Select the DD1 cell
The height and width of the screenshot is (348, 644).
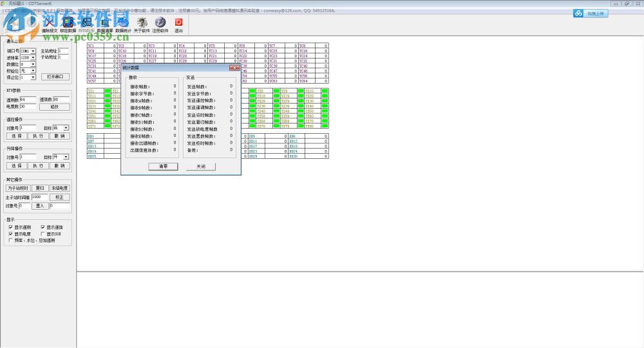pos(95,136)
